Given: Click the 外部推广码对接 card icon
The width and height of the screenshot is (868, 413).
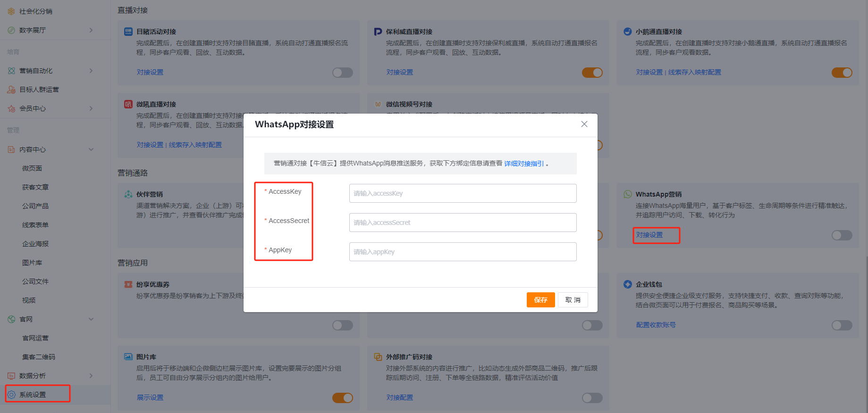Looking at the screenshot, I should coord(378,357).
